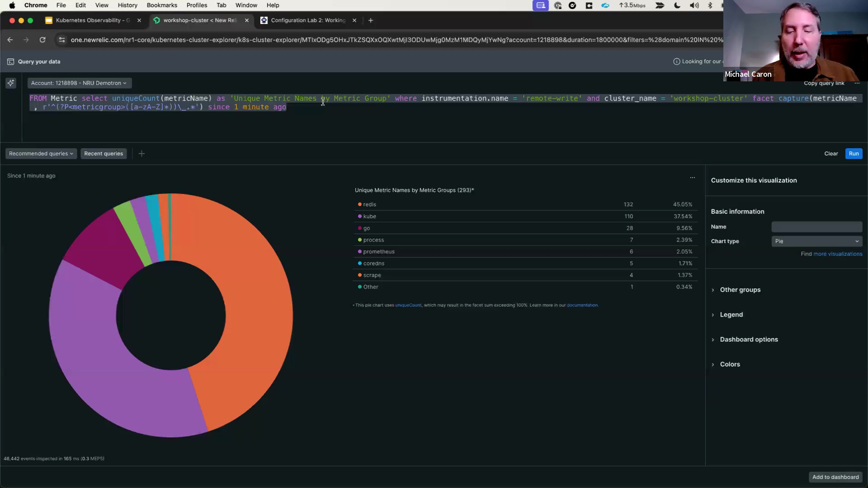Switch to Kubernetes Observability tab
The height and width of the screenshot is (488, 868).
[x=93, y=20]
